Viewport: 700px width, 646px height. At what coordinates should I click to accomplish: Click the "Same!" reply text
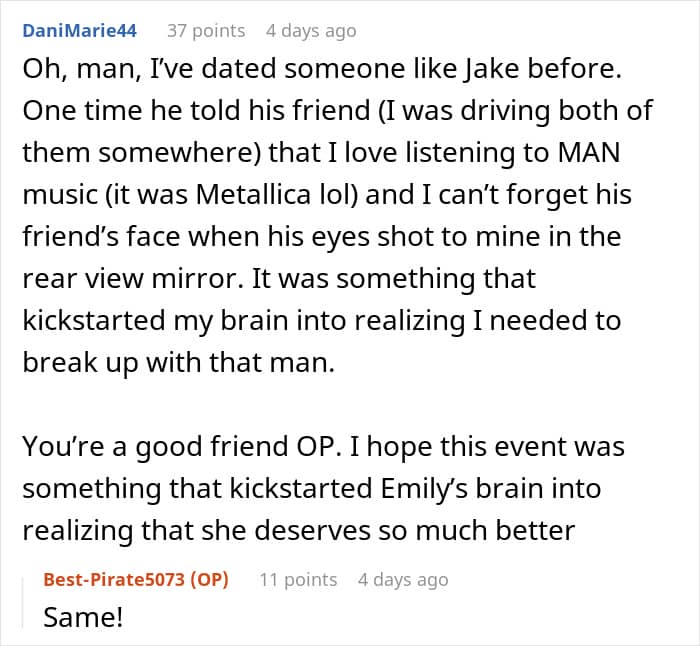tap(83, 617)
